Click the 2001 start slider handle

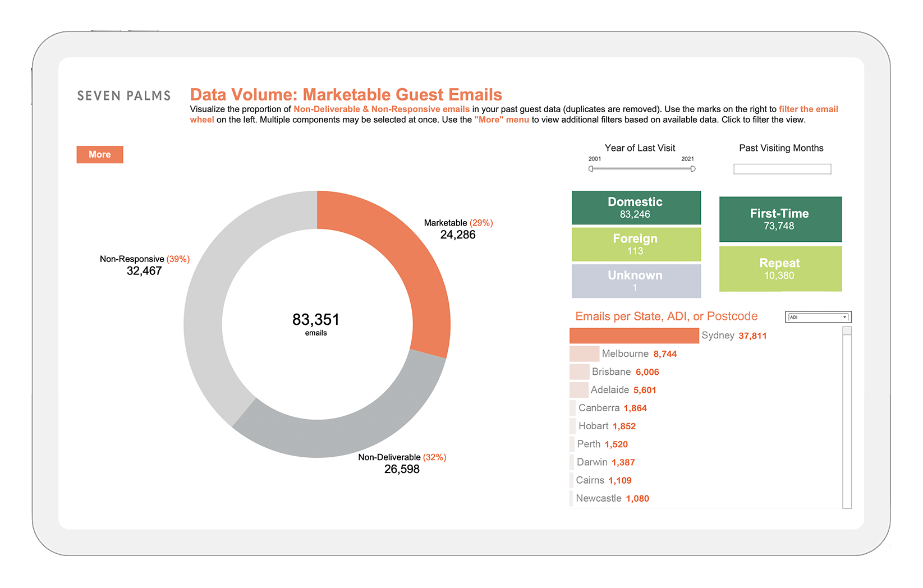[591, 168]
